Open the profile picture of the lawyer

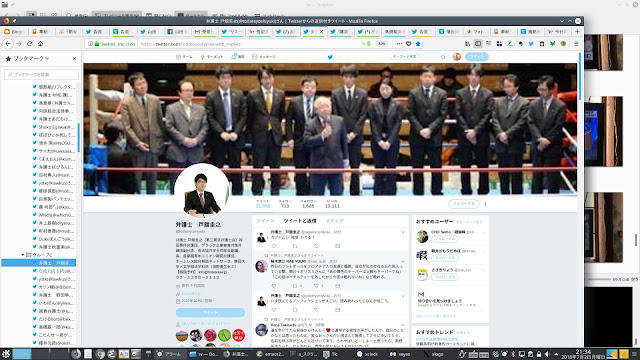click(202, 191)
